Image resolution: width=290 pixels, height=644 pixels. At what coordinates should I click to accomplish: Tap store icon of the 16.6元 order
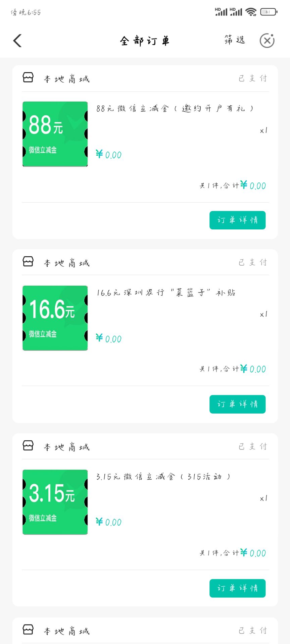[x=28, y=261]
